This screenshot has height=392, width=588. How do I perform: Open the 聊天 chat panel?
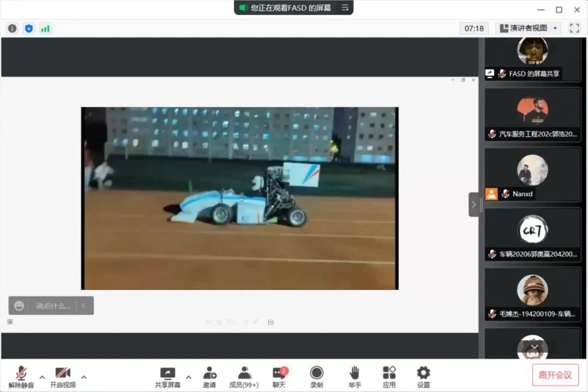[x=279, y=377]
